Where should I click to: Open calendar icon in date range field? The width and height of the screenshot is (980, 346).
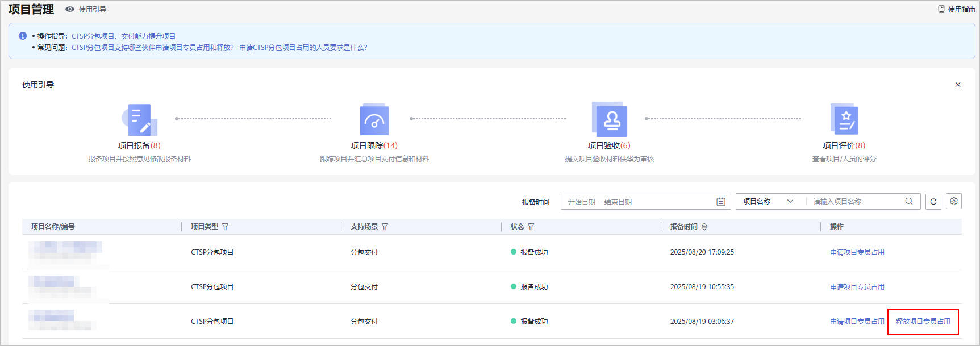[x=721, y=202]
